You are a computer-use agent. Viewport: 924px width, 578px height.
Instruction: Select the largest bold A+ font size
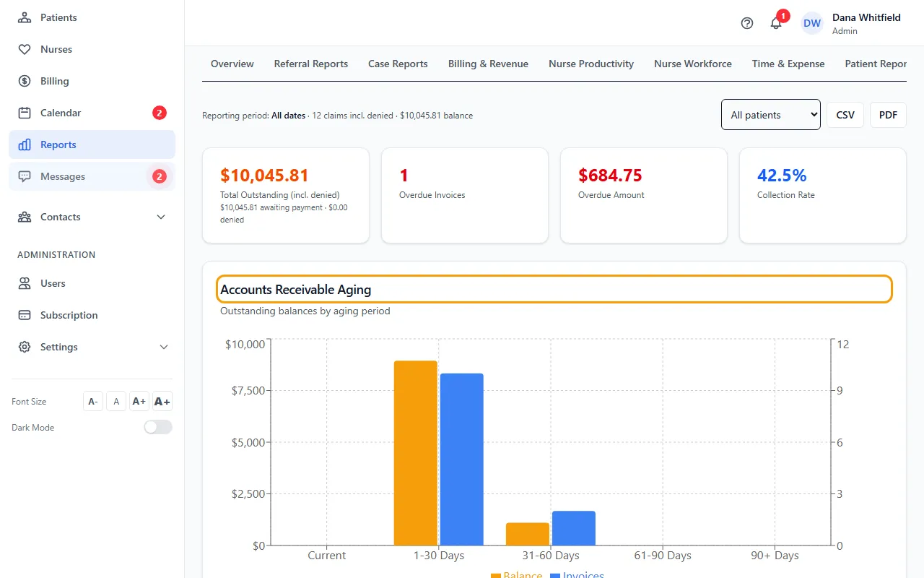(x=162, y=401)
